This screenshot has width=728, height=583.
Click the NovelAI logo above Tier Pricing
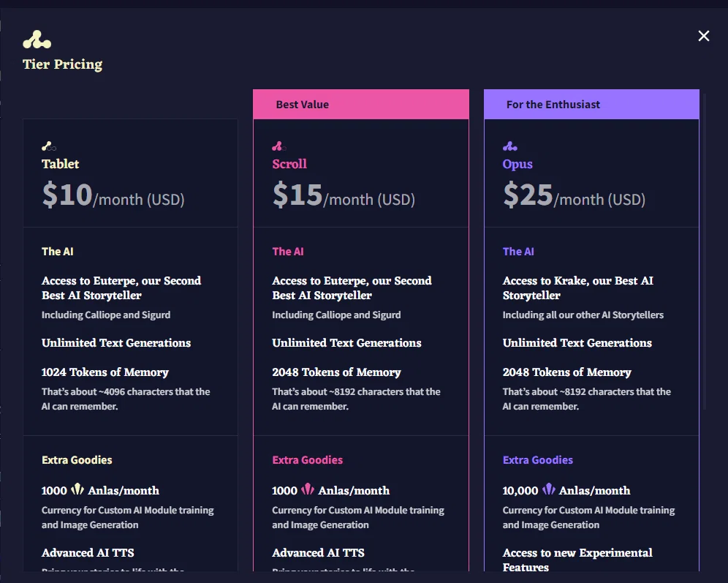[37, 40]
